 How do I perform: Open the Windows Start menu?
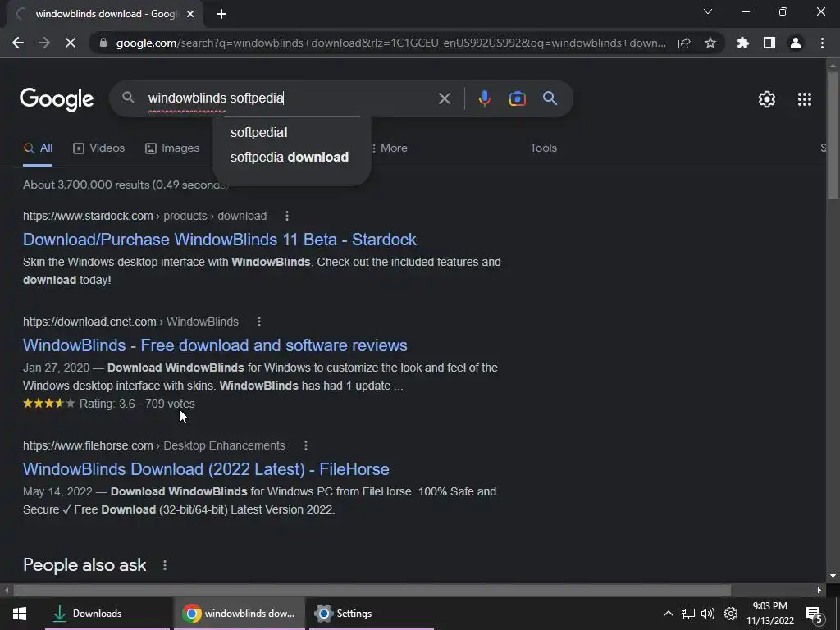coord(20,614)
